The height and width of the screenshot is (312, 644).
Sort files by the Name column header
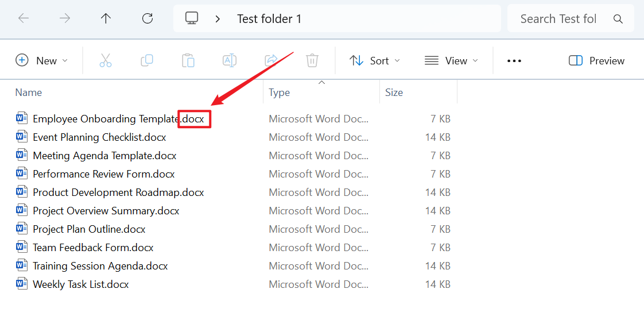(29, 93)
